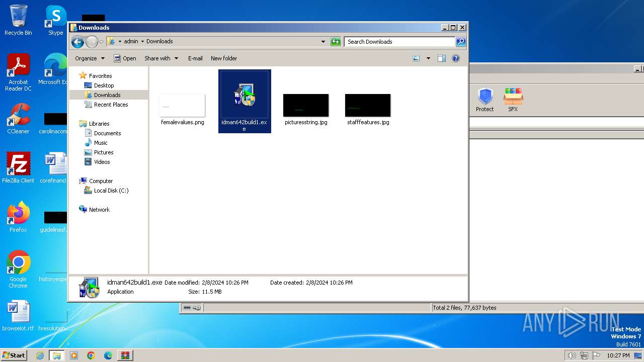This screenshot has height=362, width=644.
Task: Click the Google Chrome desktop icon
Action: click(18, 269)
